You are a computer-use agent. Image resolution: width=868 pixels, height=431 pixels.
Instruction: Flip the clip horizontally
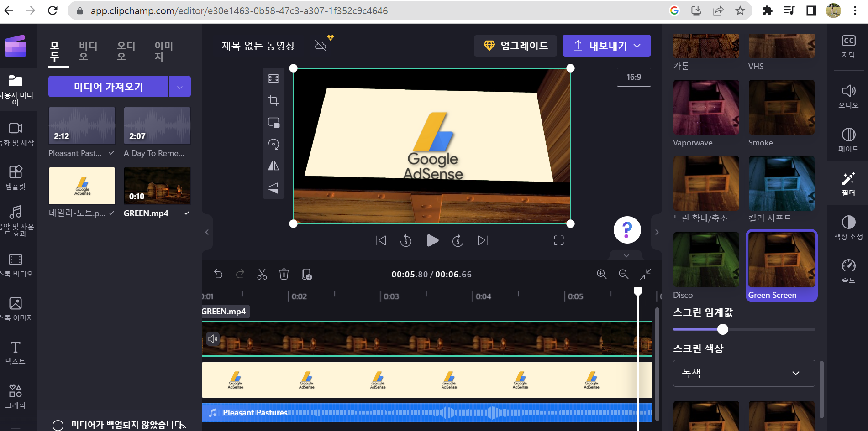pos(274,166)
